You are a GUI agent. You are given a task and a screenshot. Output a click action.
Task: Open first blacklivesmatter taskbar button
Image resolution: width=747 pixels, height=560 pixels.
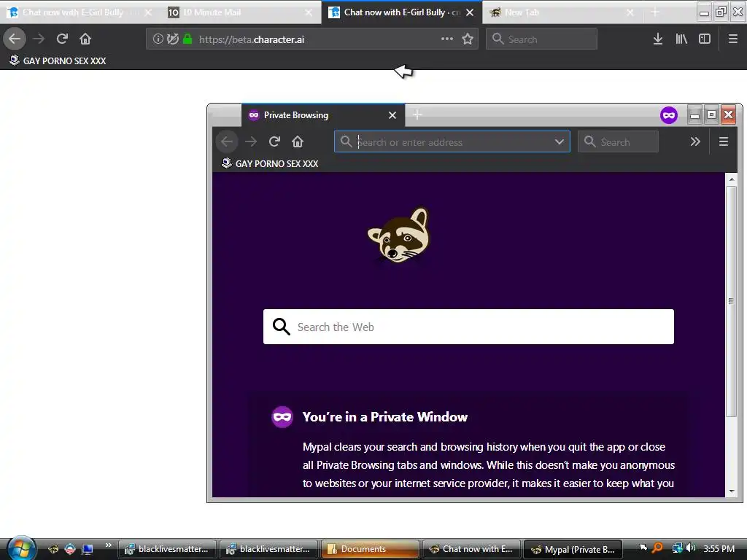(168, 549)
